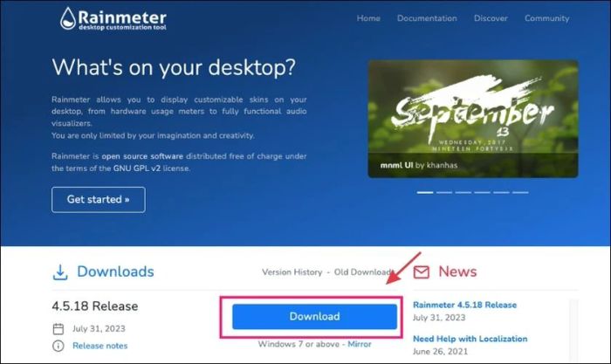Click the June 26, 2021 news date

(440, 352)
